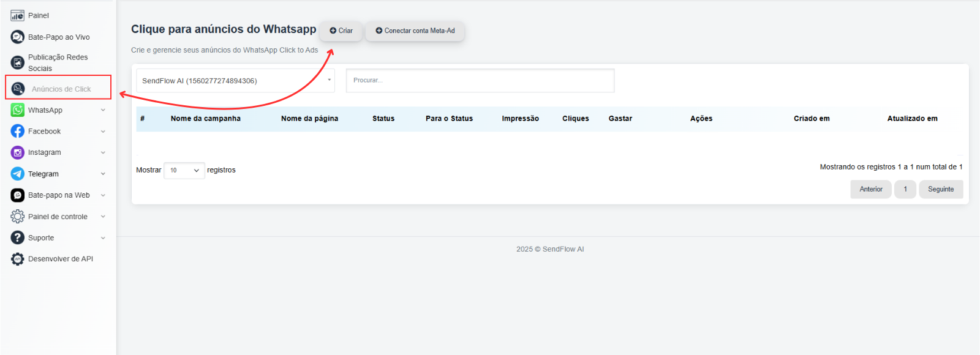The height and width of the screenshot is (355, 980).
Task: Open the Painel dashboard icon
Action: point(17,15)
